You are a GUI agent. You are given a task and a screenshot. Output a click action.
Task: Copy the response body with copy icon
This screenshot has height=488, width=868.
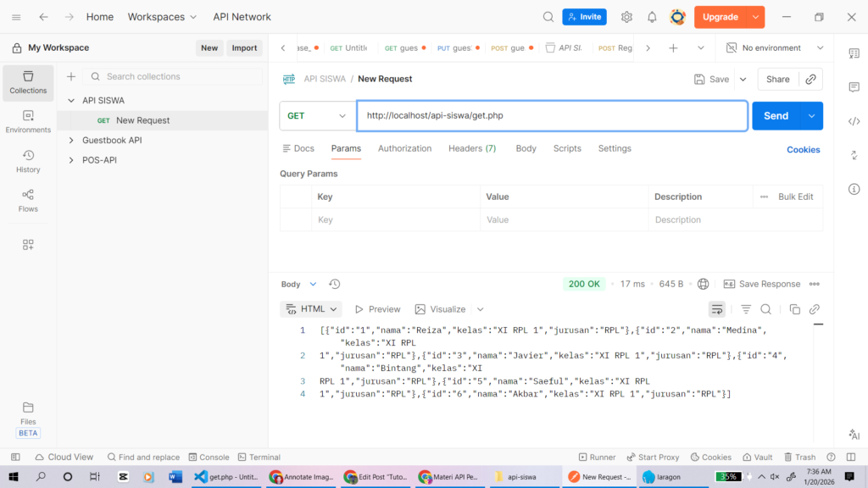click(x=794, y=309)
